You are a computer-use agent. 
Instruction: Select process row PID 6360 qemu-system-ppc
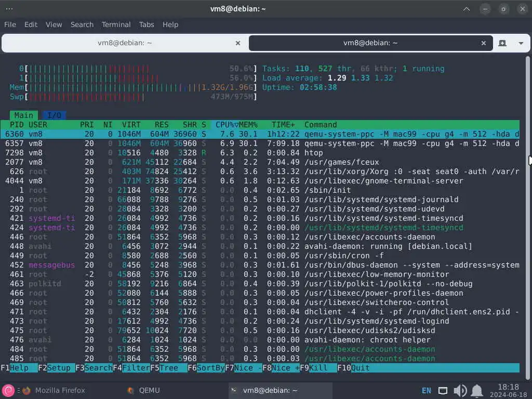tap(260, 134)
